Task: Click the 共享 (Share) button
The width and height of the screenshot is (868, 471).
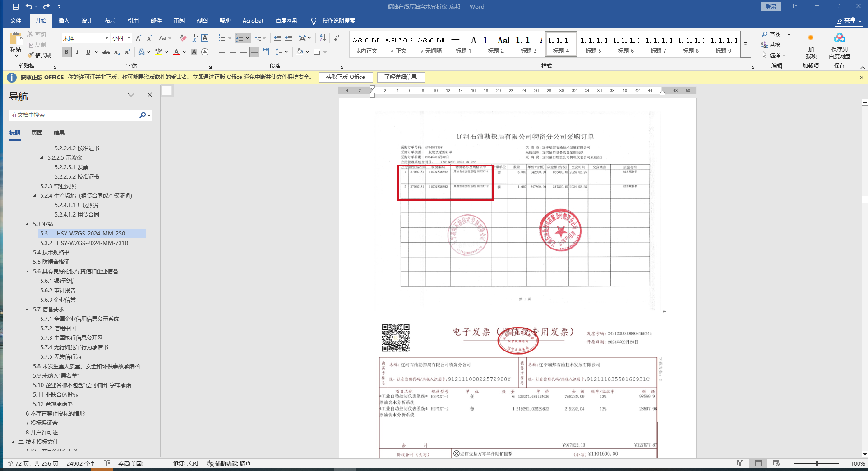Action: coord(849,21)
